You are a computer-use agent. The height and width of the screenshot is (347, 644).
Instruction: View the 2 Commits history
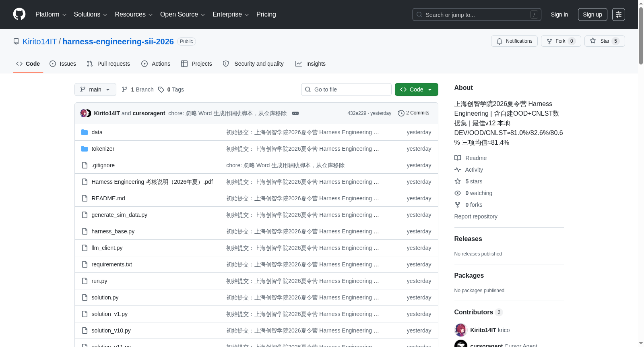point(413,113)
